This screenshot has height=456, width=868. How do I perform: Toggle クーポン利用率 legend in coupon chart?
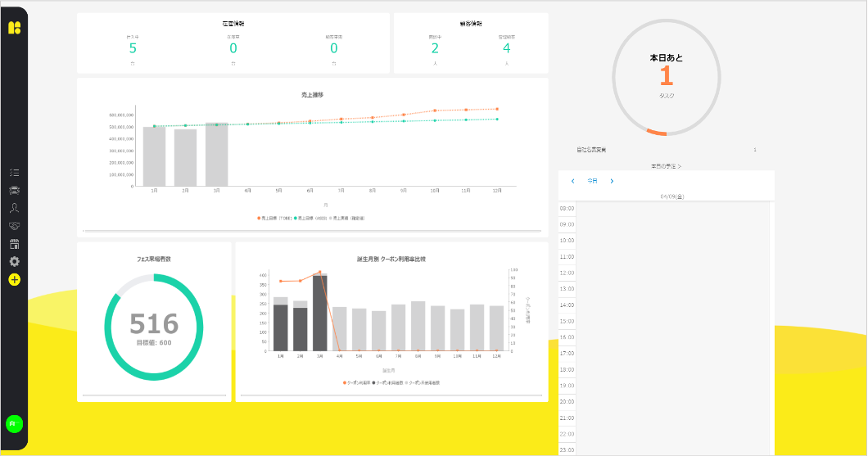tap(358, 382)
